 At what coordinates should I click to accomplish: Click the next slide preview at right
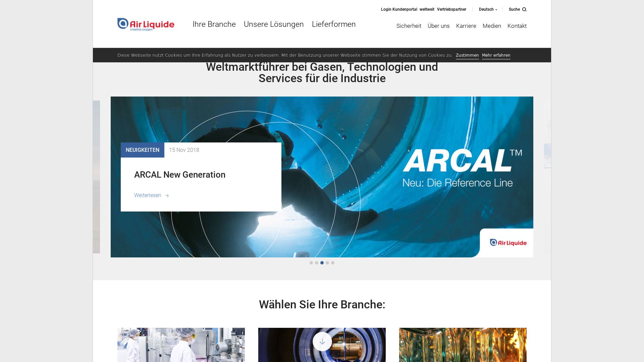click(547, 177)
